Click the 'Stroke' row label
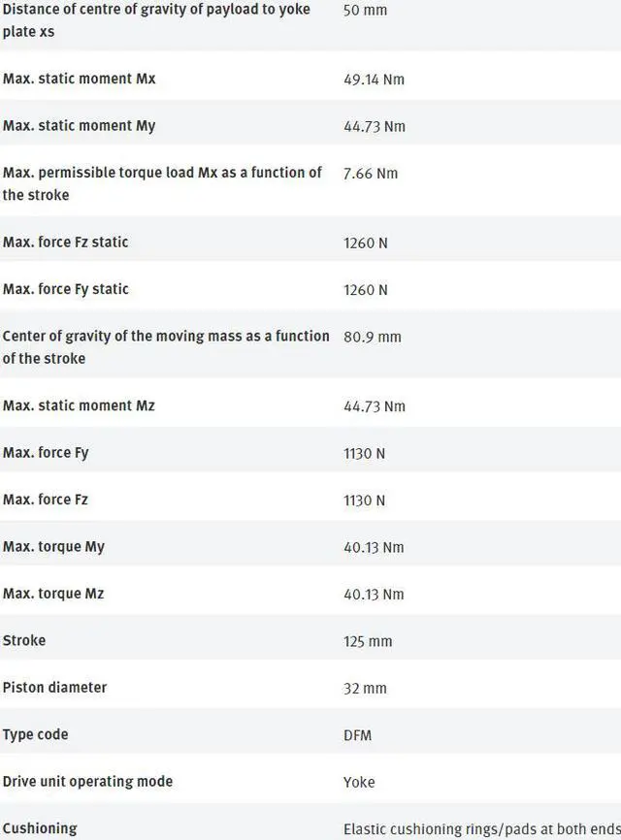Screen dimensions: 621x840 coord(24,641)
